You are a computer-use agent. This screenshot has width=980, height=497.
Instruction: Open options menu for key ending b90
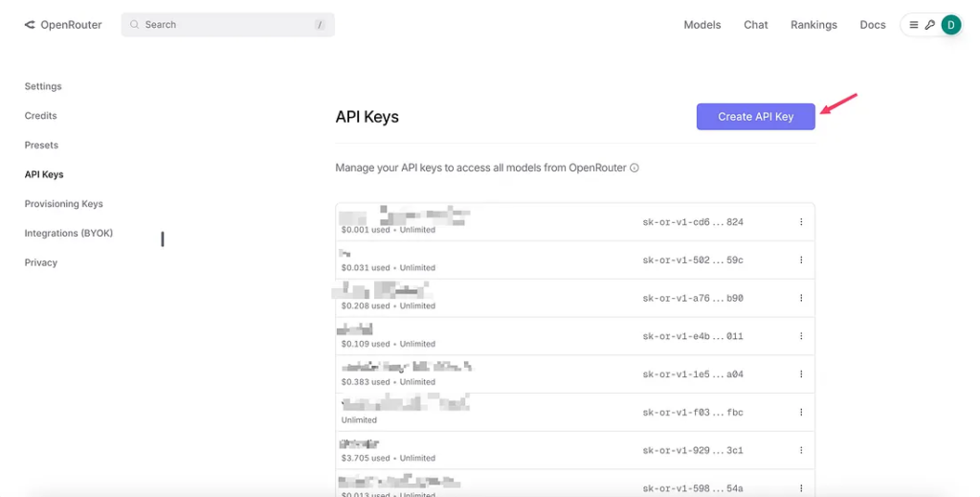[x=801, y=298]
